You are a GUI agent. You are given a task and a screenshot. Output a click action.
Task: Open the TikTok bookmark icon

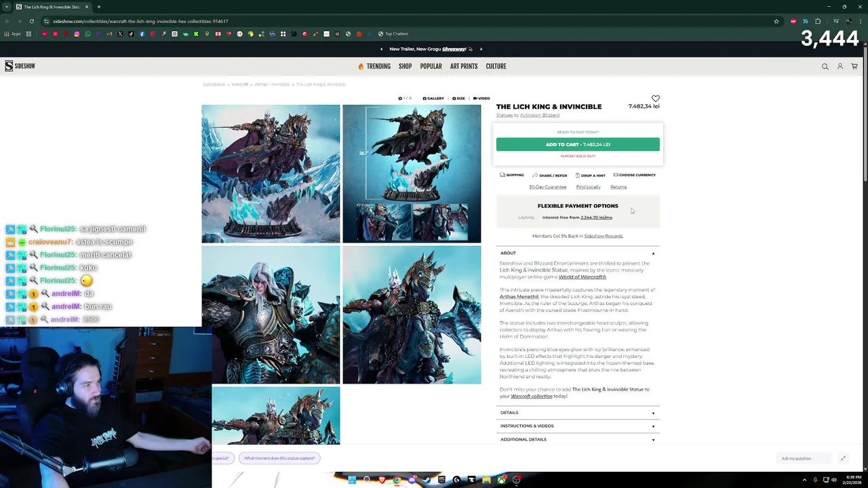coord(131,34)
